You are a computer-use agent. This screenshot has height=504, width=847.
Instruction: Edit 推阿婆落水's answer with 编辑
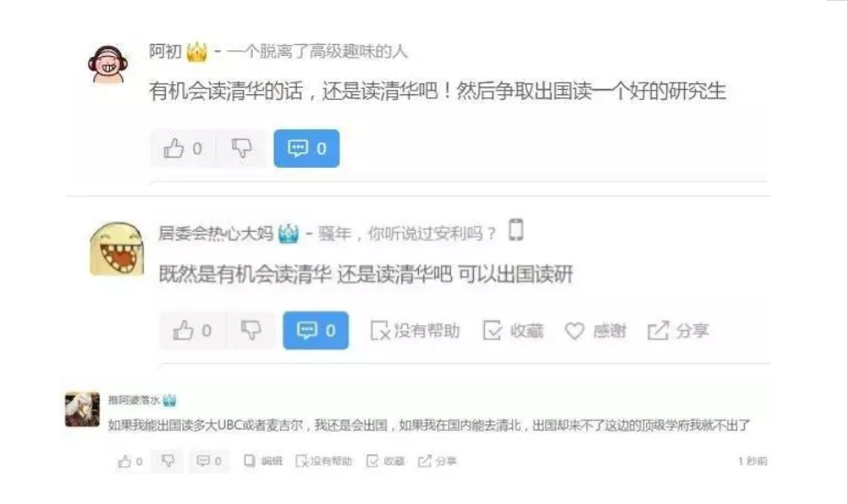pyautogui.click(x=263, y=461)
